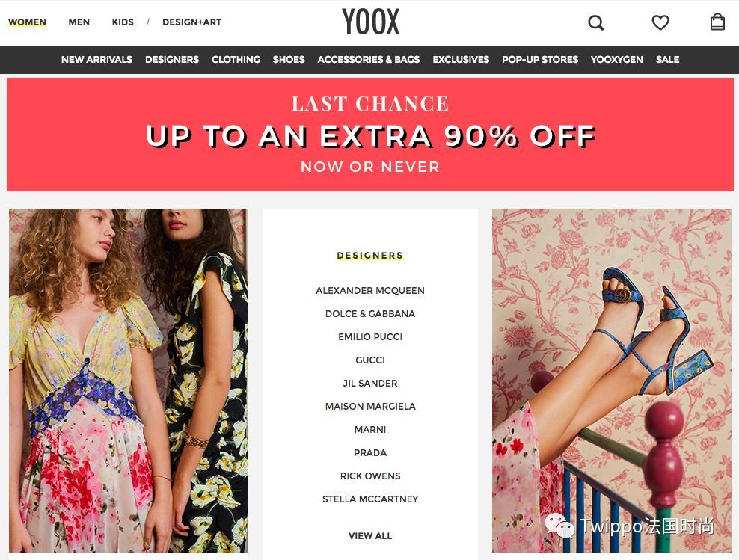Go to the YOOX logo homepage
739x560 pixels.
tap(371, 22)
